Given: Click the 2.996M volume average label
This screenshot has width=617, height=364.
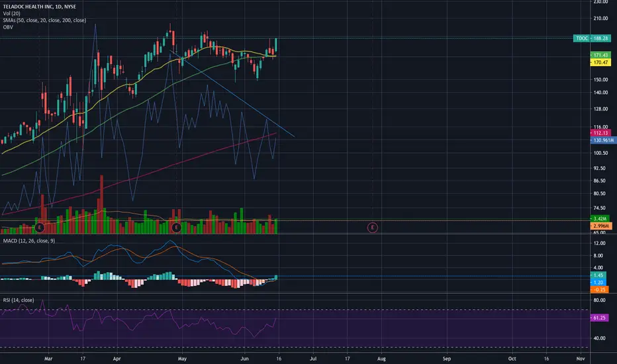Looking at the screenshot, I should pos(601,226).
